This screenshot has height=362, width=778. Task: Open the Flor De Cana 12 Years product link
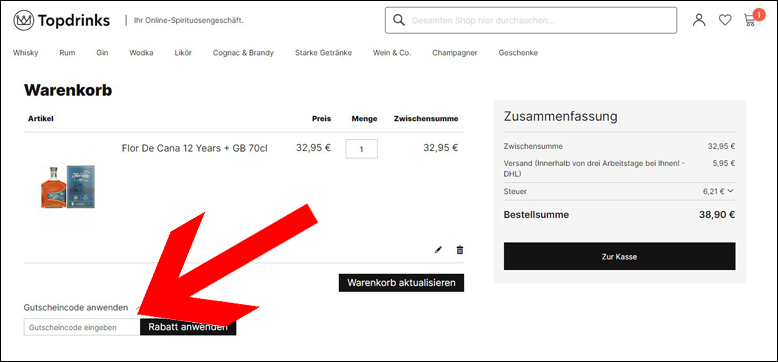click(194, 148)
